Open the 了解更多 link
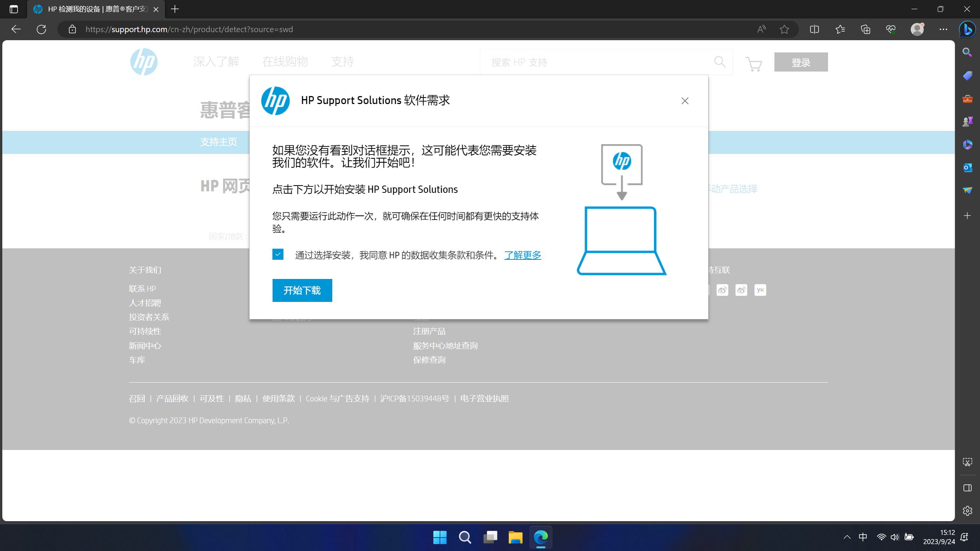Viewport: 980px width, 551px height. point(523,255)
